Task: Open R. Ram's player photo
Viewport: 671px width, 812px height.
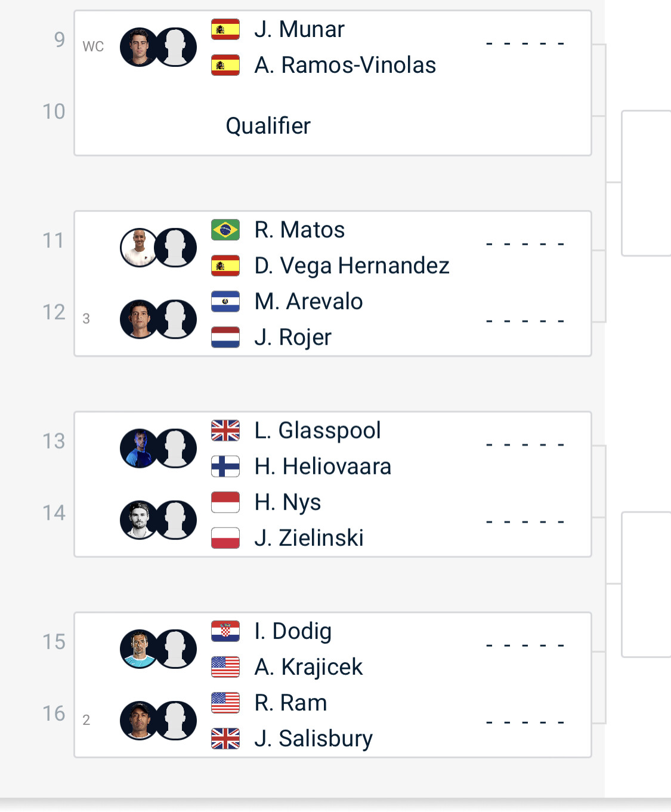Action: point(139,721)
